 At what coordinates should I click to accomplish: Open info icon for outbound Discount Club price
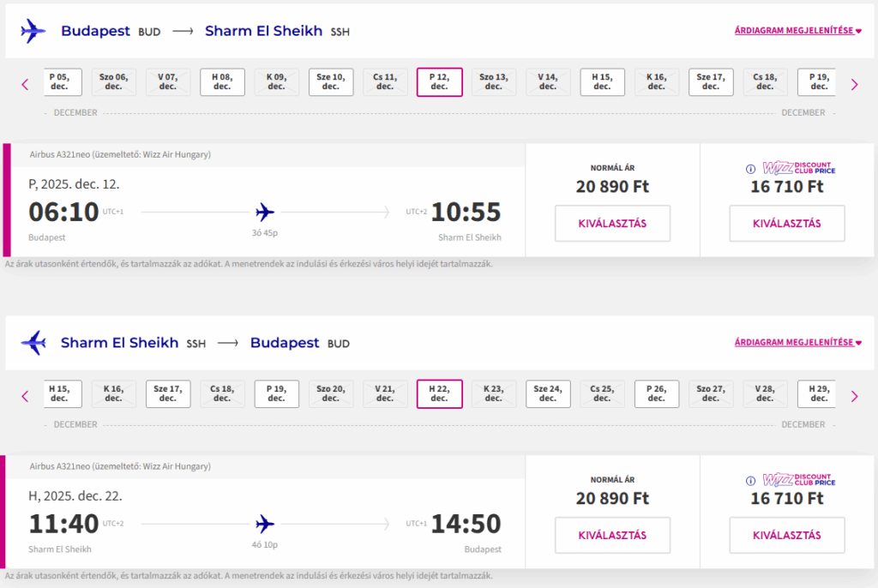(750, 169)
